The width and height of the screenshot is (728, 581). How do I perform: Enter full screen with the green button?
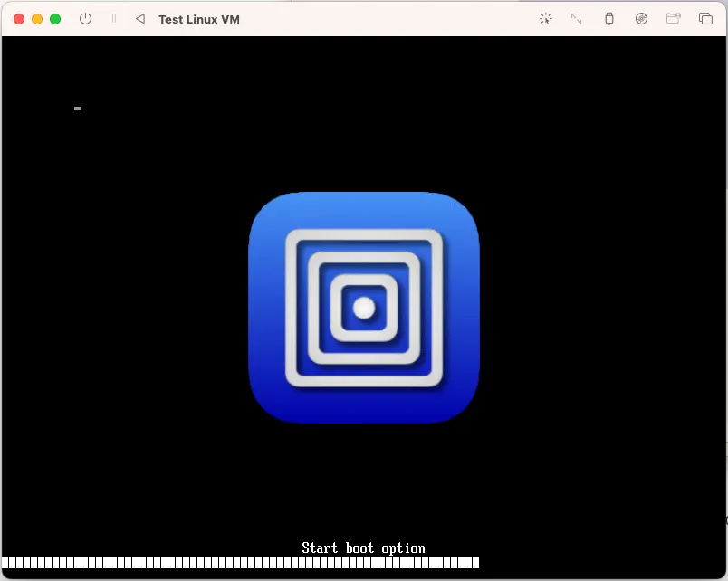click(55, 19)
